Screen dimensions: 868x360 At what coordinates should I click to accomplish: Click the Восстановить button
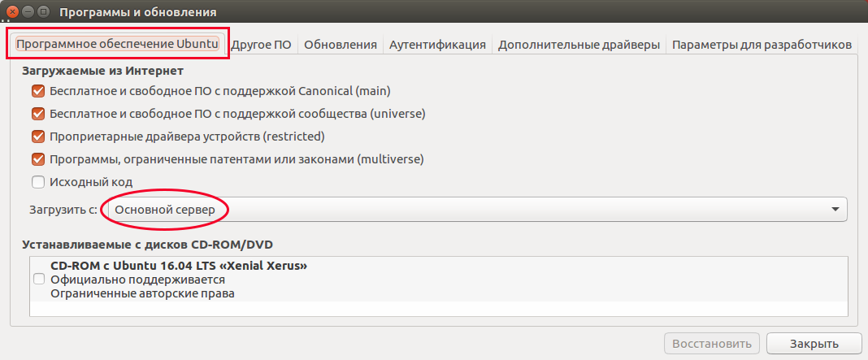tap(712, 344)
